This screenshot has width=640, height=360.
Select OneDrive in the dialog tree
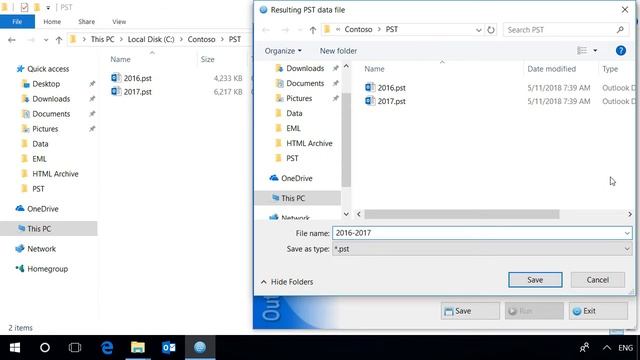coord(296,178)
